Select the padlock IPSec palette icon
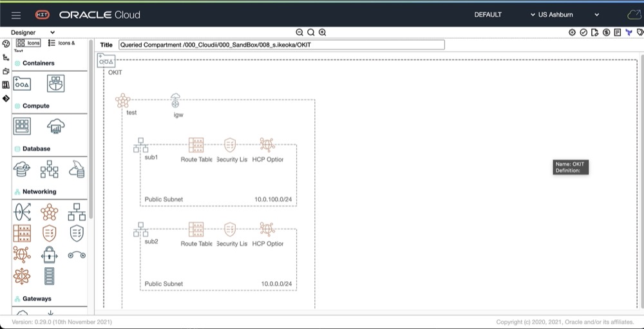Screen dimensions: 644x329 click(50, 255)
